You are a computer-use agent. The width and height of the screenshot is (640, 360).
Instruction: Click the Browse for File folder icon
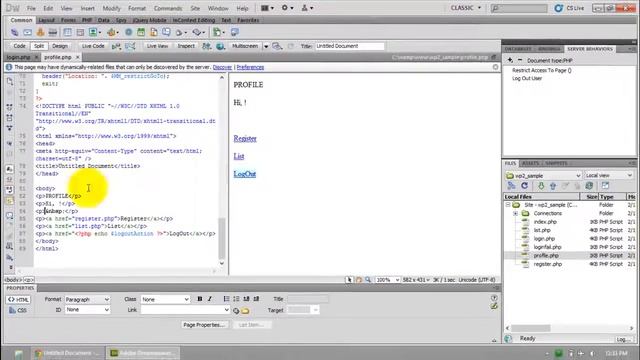tap(245, 311)
